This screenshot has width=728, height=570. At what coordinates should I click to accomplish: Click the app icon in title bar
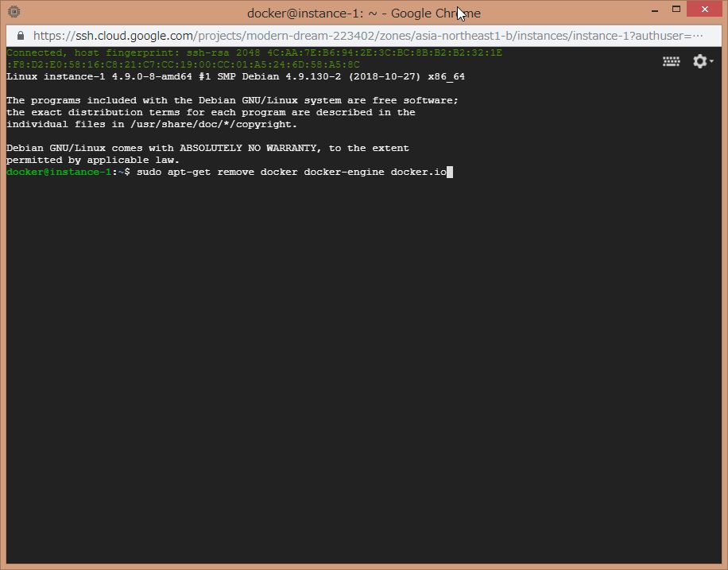tap(14, 12)
